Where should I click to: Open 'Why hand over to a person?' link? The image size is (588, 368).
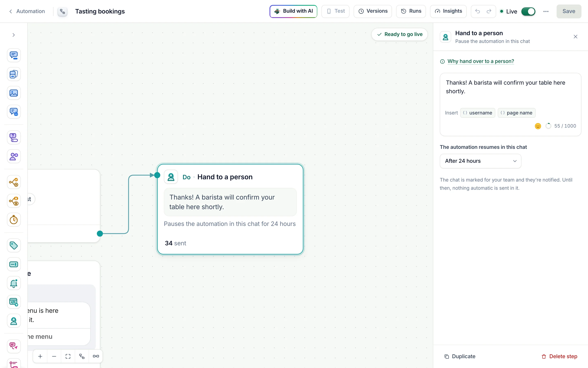pyautogui.click(x=481, y=61)
